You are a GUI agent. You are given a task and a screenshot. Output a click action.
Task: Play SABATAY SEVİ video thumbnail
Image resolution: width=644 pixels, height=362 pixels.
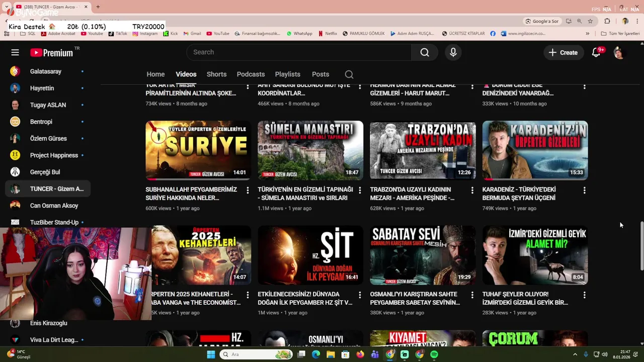point(423,255)
